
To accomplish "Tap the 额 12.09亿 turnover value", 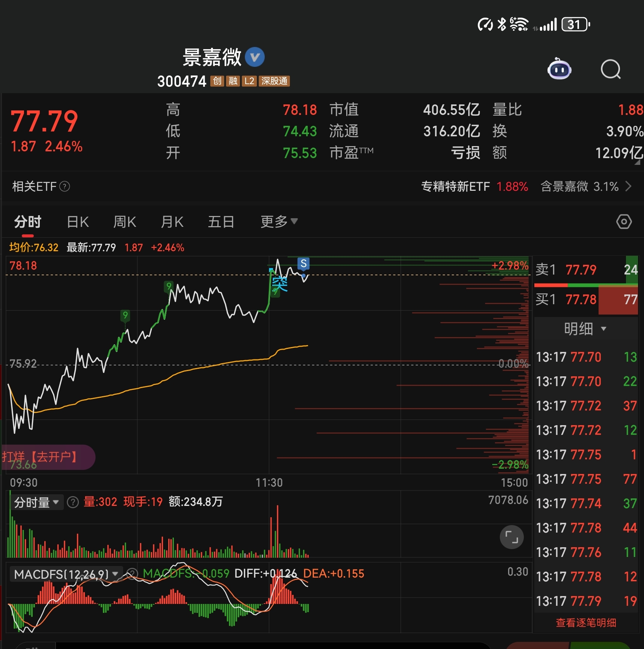I will (x=619, y=153).
